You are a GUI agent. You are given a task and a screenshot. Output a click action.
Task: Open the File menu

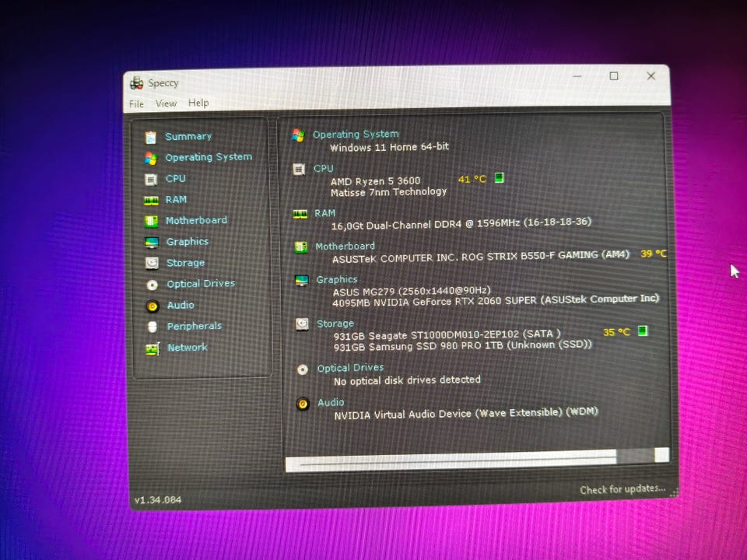(136, 103)
